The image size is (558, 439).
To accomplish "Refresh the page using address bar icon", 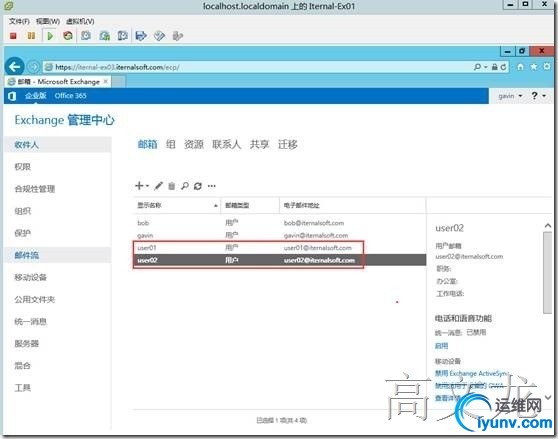I will point(503,67).
